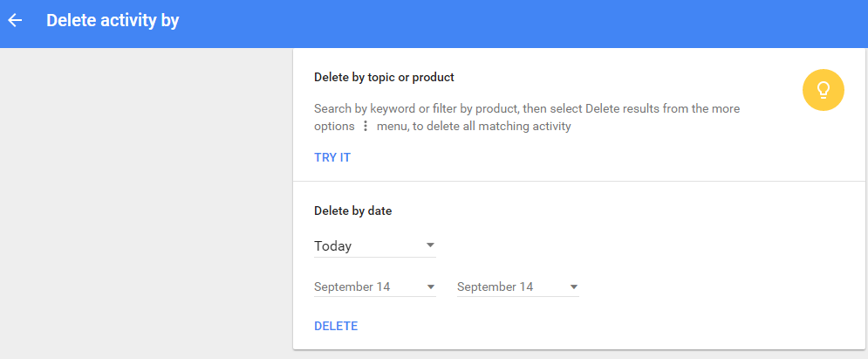Click blank white space beside DELETE button
This screenshot has width=868, height=359.
click(567, 326)
